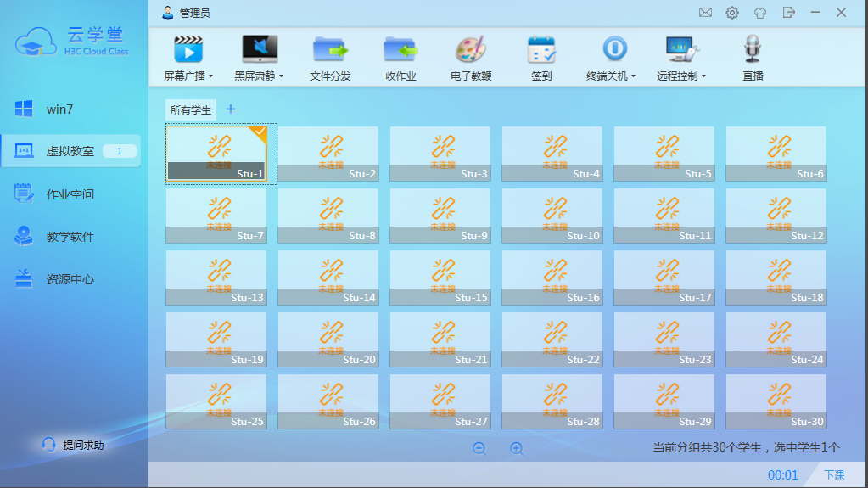Start live broadcast (直播) microphone icon
The height and width of the screenshot is (488, 868).
click(753, 48)
